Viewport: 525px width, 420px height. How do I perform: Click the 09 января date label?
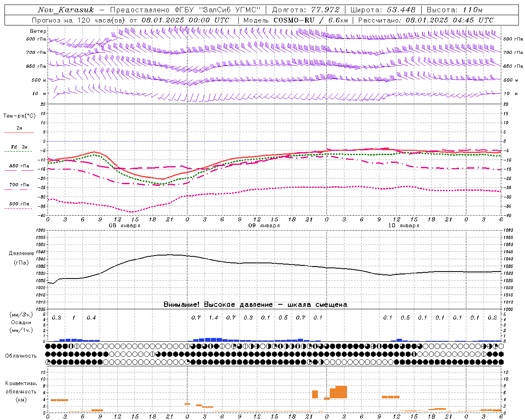(264, 226)
